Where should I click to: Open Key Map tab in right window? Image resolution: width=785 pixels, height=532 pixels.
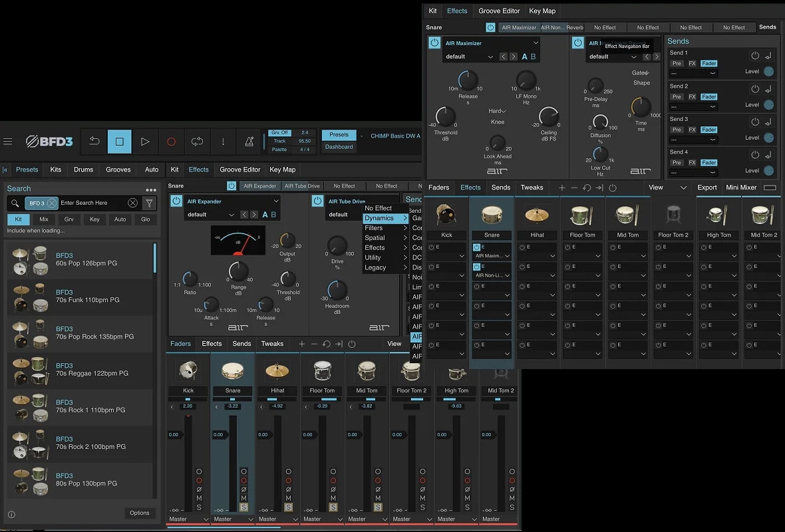(x=542, y=11)
